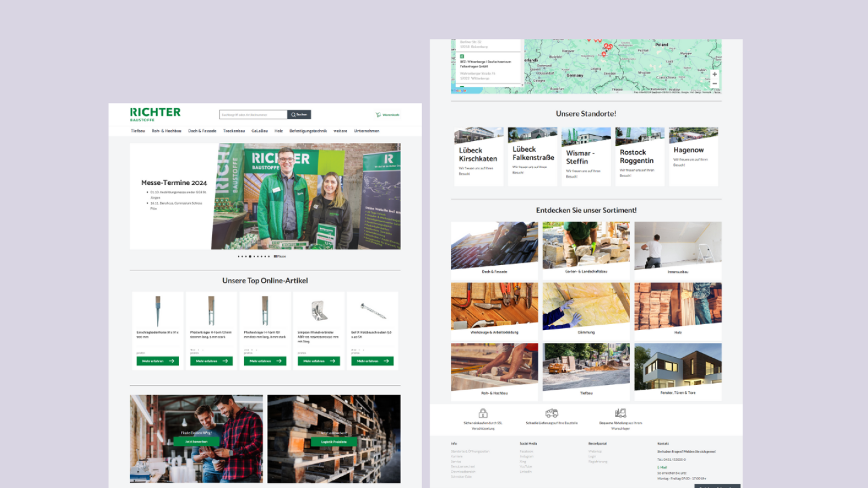This screenshot has height=488, width=868.
Task: Open the Lübeck Falkenstraße location card
Action: click(x=532, y=157)
